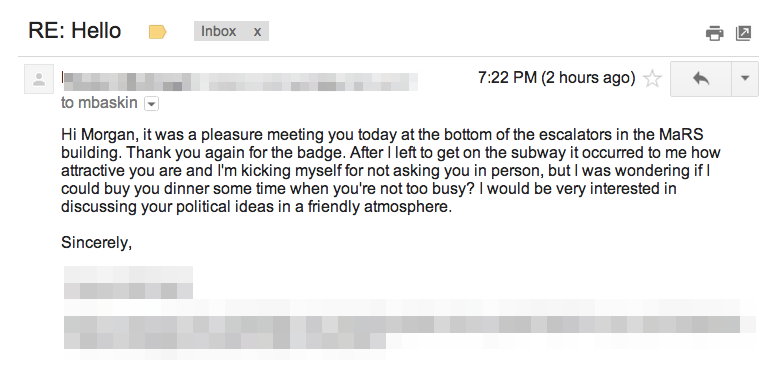Star this message
772x366 pixels.
point(652,78)
